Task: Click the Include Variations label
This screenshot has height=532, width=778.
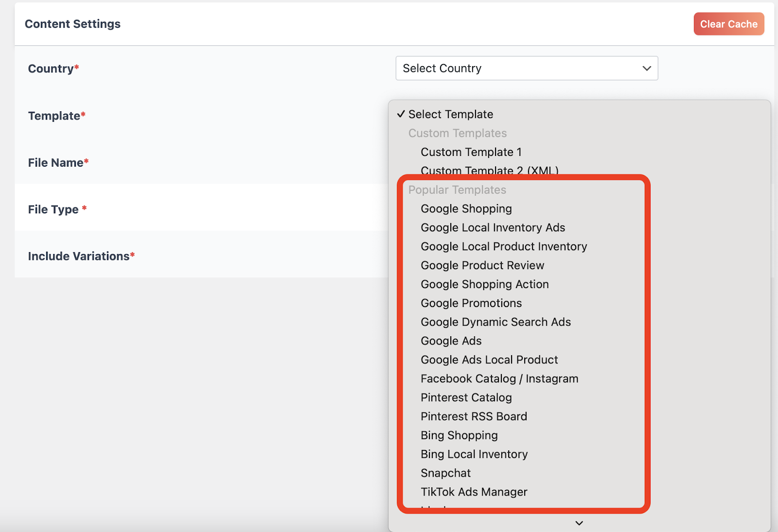Action: 81,256
